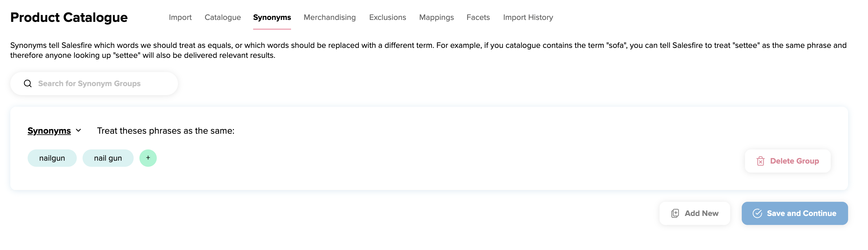Switch to the Merchandising tab
868x250 pixels.
[330, 17]
